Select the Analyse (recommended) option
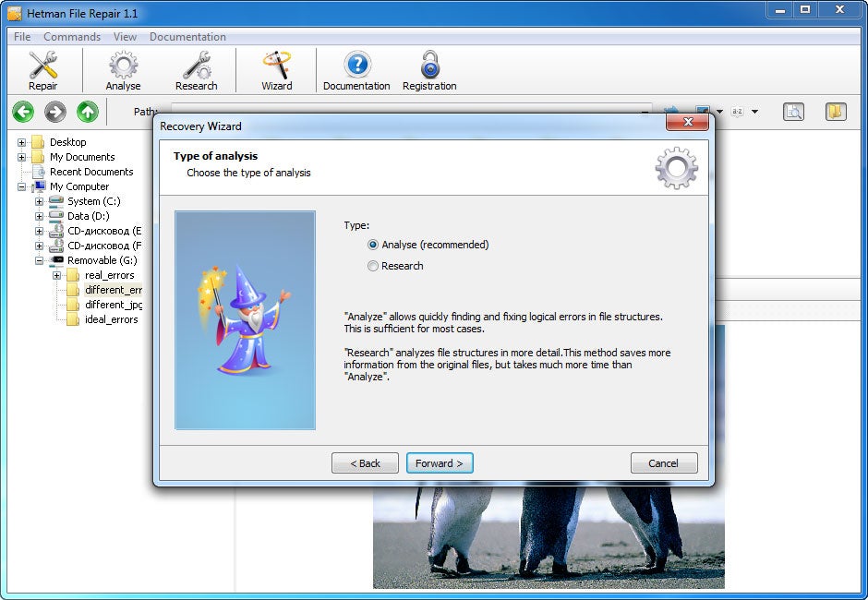 pos(372,245)
